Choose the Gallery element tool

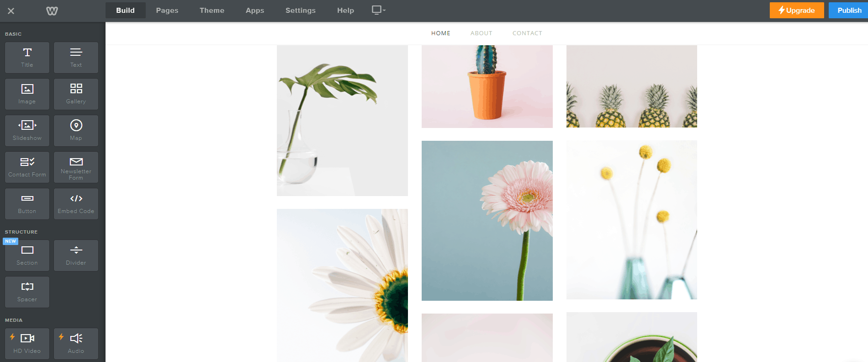tap(76, 94)
